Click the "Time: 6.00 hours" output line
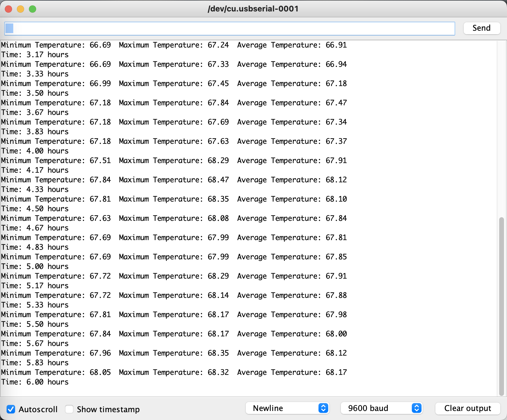 [35, 382]
